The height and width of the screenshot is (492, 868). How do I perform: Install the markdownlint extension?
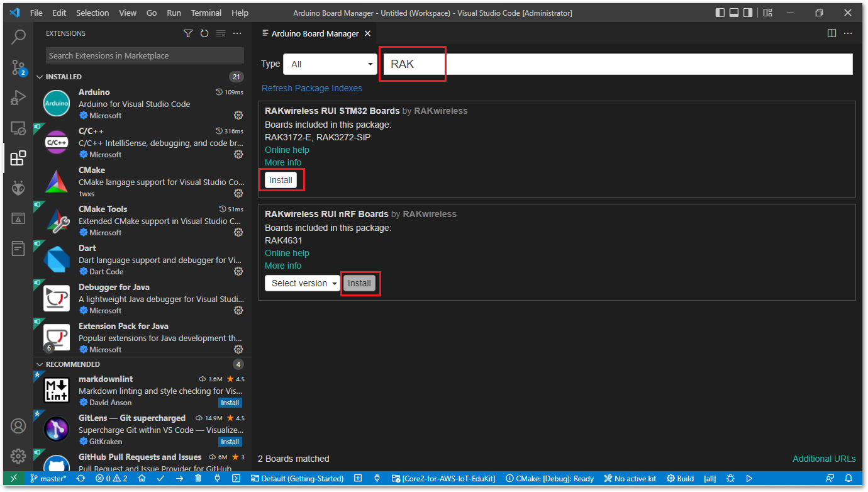click(230, 403)
